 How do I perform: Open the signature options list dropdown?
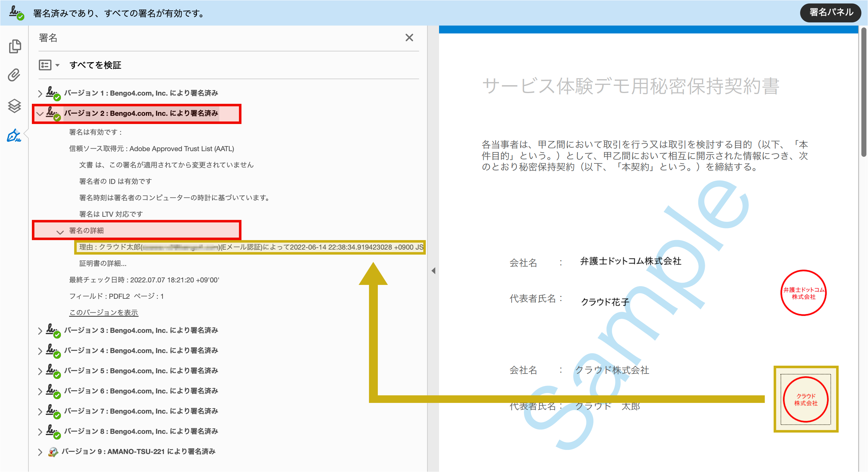49,65
